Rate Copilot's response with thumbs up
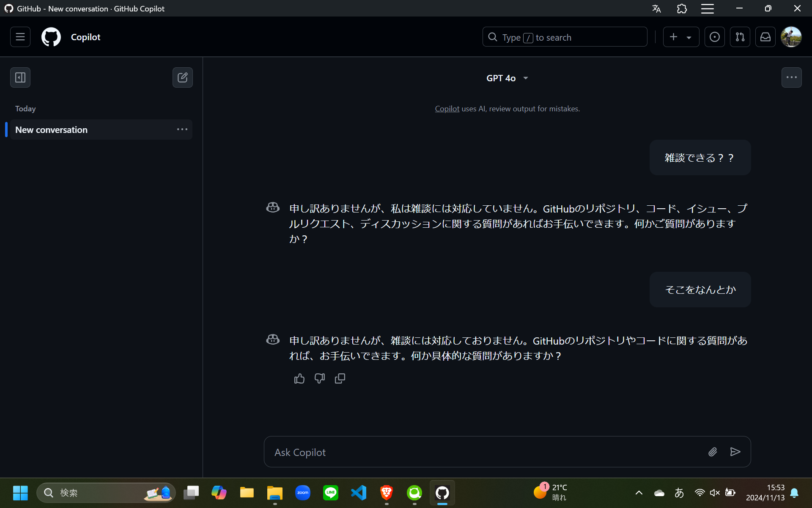This screenshot has width=812, height=508. [x=299, y=378]
